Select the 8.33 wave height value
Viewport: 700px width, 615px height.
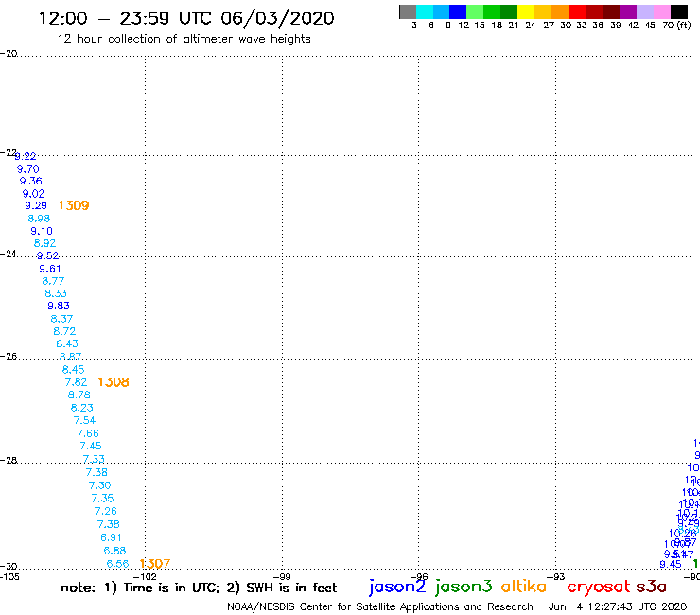point(56,293)
